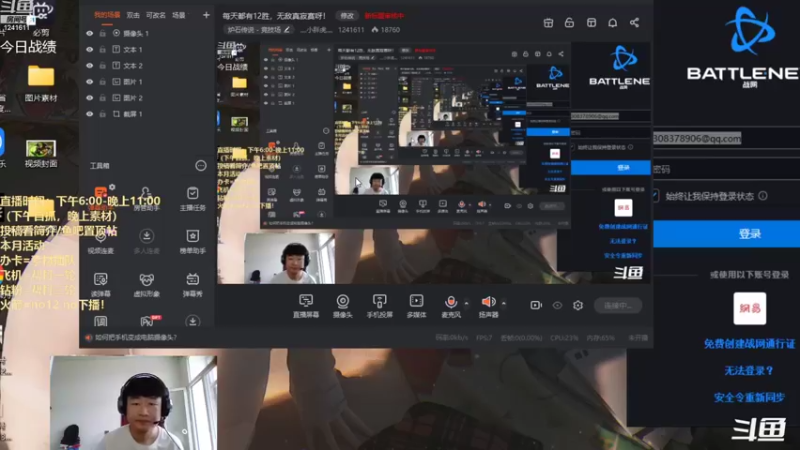Open the 免费创建战网通行证 link
This screenshot has width=800, height=450.
tap(749, 344)
